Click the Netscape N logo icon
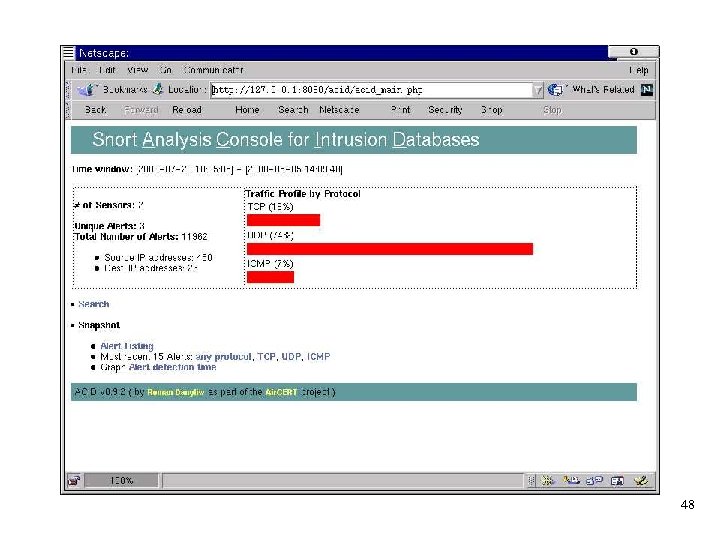 (647, 90)
